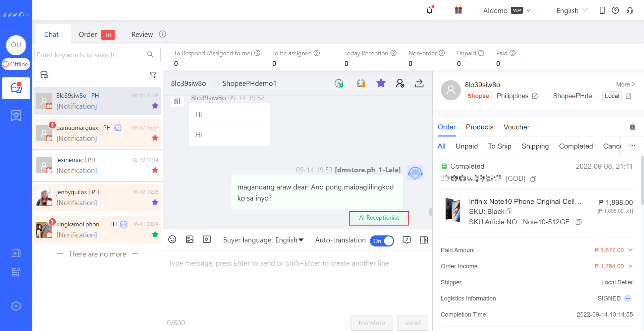Click the AI Receptionist button

click(x=379, y=218)
